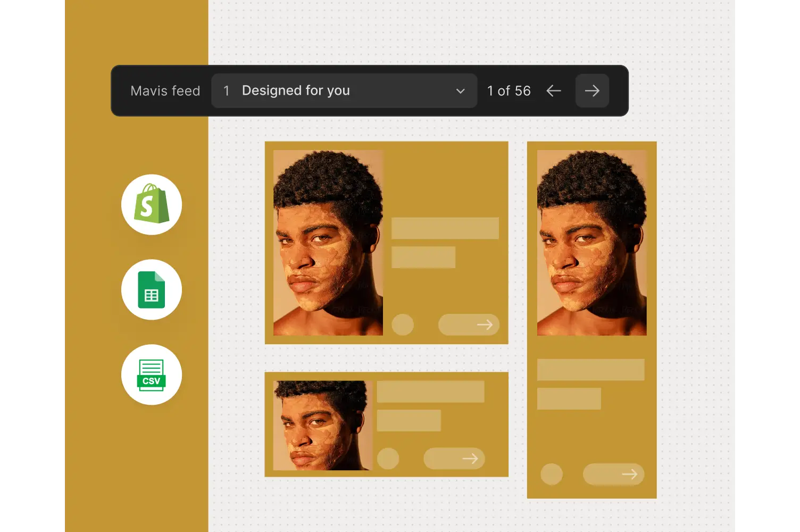Click arrow button in tall vertical card
The width and height of the screenshot is (800, 532).
[x=613, y=474]
